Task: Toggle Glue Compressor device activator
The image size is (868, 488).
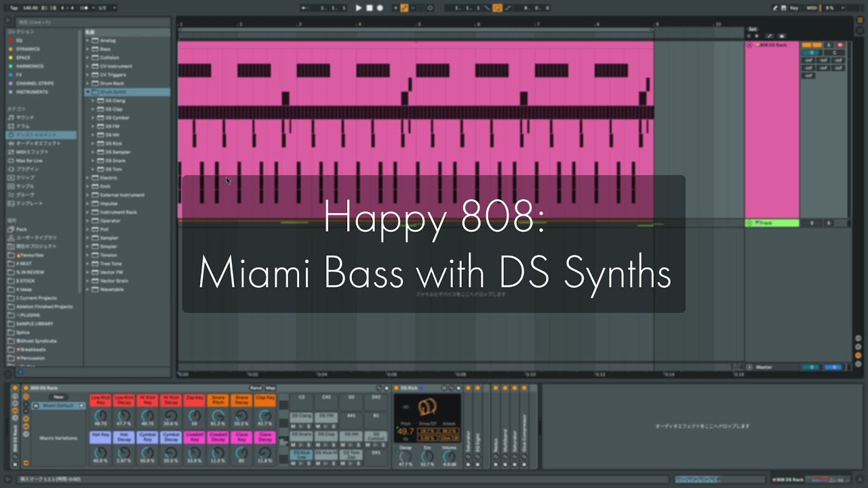Action: click(x=524, y=388)
